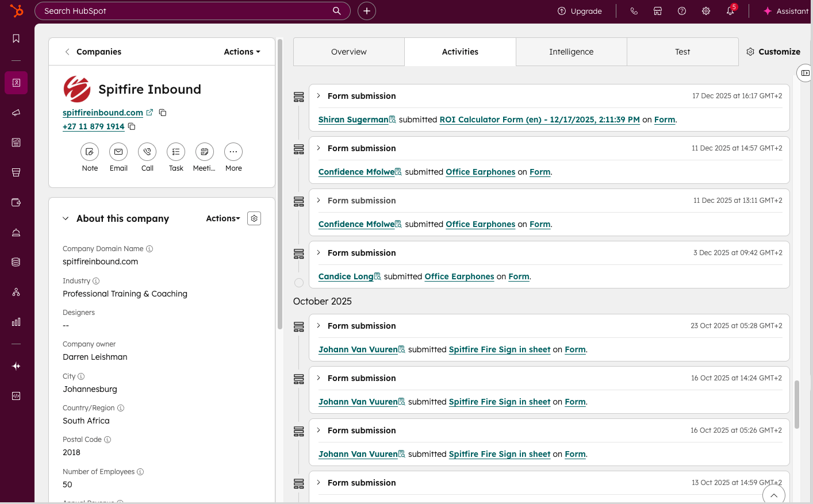Click the scroll-to-top circle button

[774, 495]
